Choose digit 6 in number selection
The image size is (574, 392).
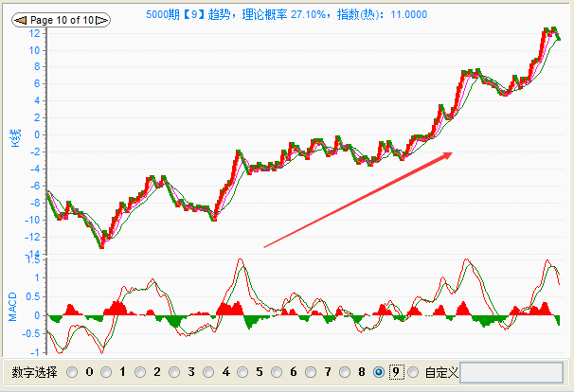tap(277, 372)
